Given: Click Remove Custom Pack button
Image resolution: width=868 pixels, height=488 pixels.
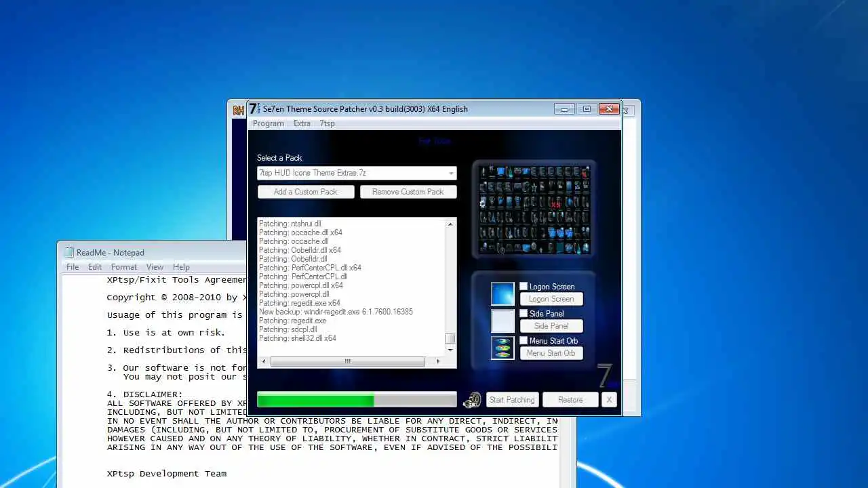Looking at the screenshot, I should [x=408, y=192].
